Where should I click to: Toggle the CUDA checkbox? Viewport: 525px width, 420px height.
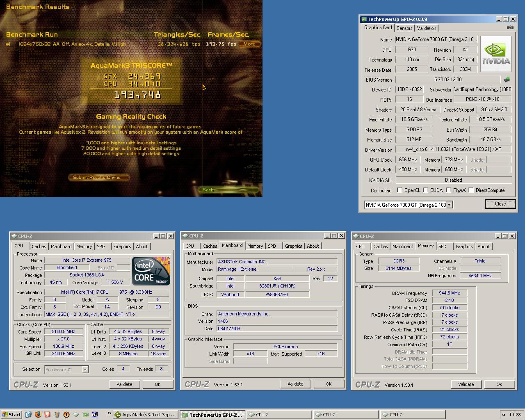tap(426, 190)
